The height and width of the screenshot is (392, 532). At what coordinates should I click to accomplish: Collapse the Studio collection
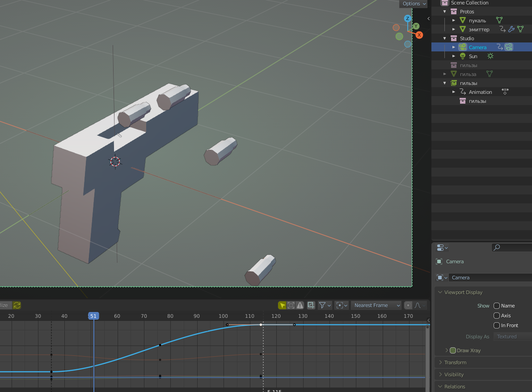pyautogui.click(x=445, y=38)
